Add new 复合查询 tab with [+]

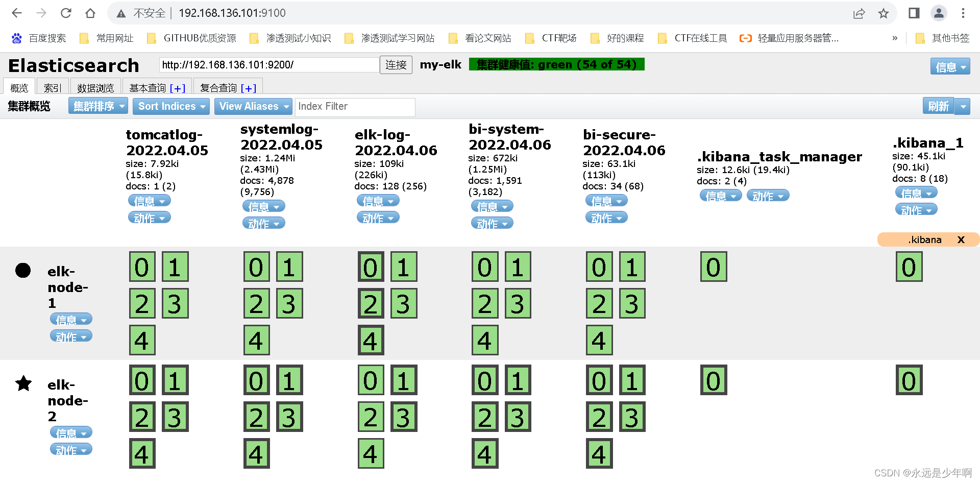(x=249, y=88)
